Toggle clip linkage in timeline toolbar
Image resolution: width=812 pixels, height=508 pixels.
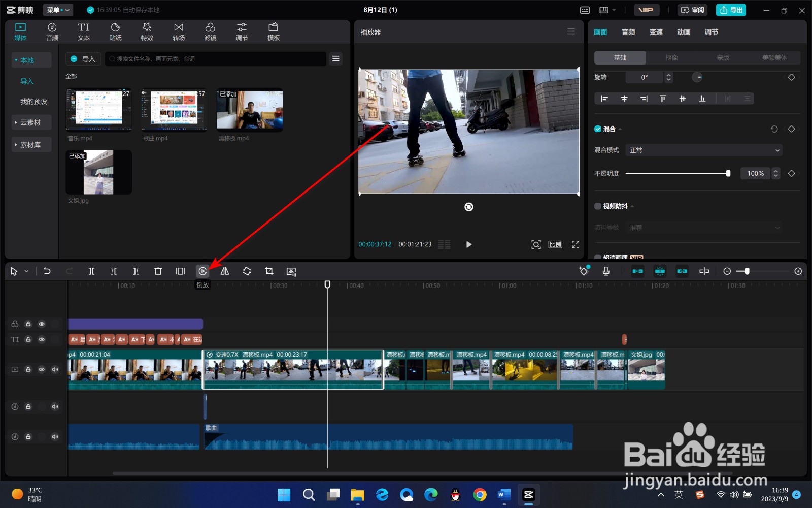[682, 271]
